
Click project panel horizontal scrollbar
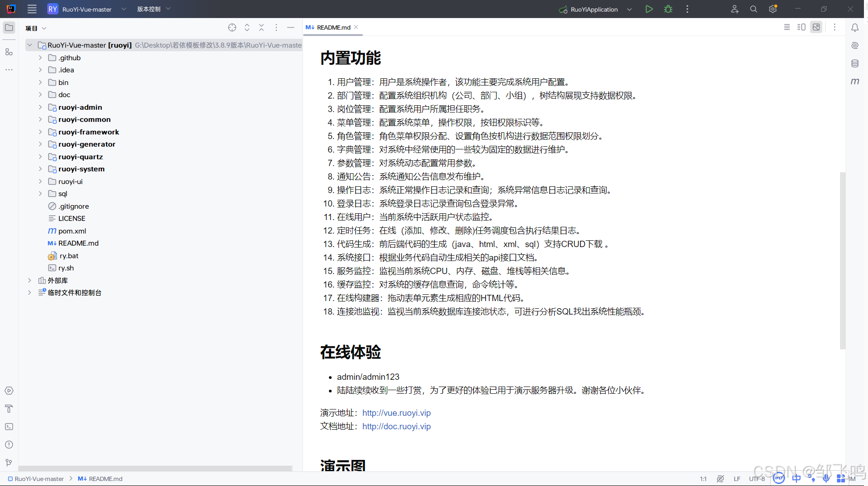(x=155, y=468)
